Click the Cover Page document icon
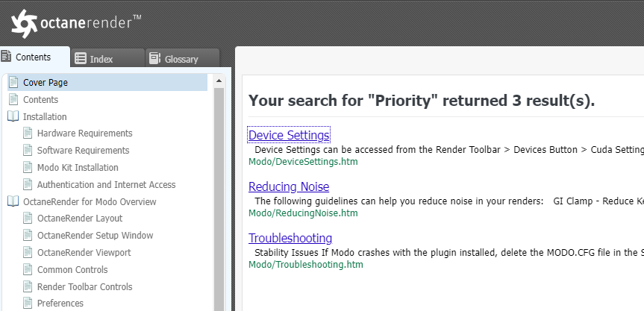 pos(13,82)
